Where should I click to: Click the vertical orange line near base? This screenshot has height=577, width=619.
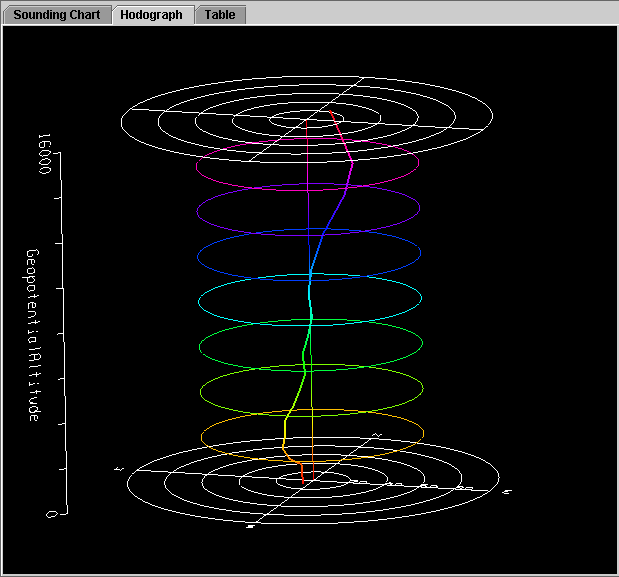(314, 440)
